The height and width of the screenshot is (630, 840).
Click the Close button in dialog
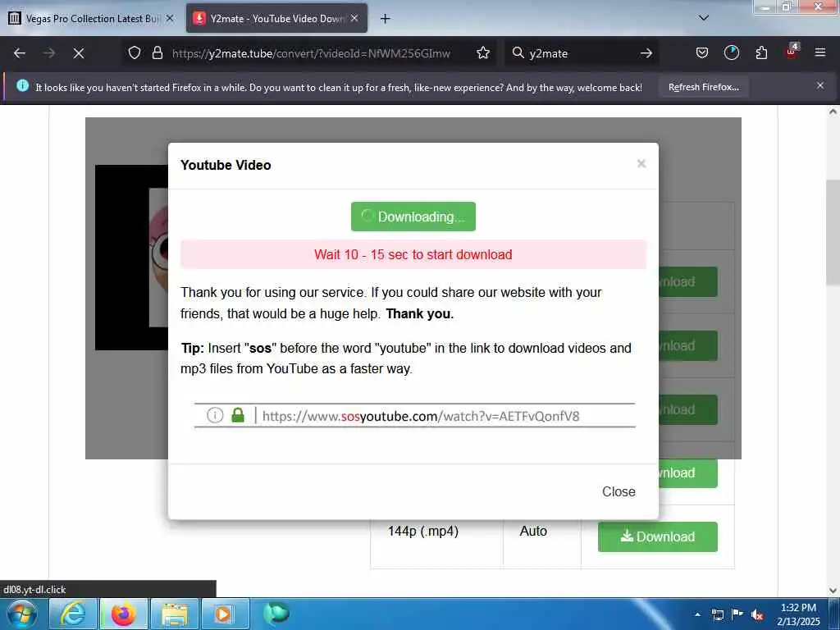click(619, 491)
